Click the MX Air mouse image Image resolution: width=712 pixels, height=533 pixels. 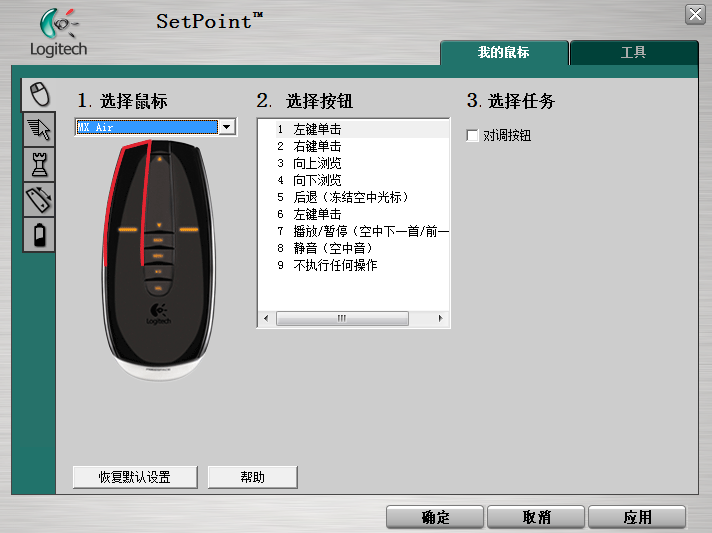coord(158,259)
